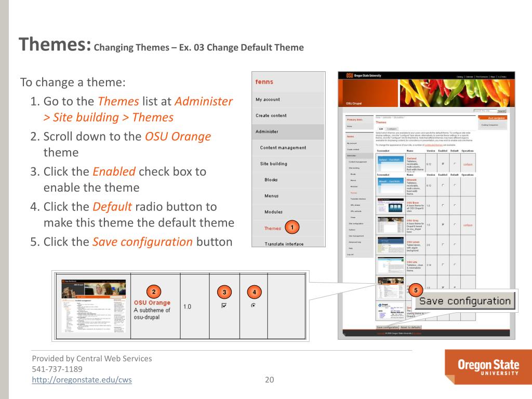Open the Garland configure link
Image resolution: width=532 pixels, height=399 pixels.
point(468,164)
